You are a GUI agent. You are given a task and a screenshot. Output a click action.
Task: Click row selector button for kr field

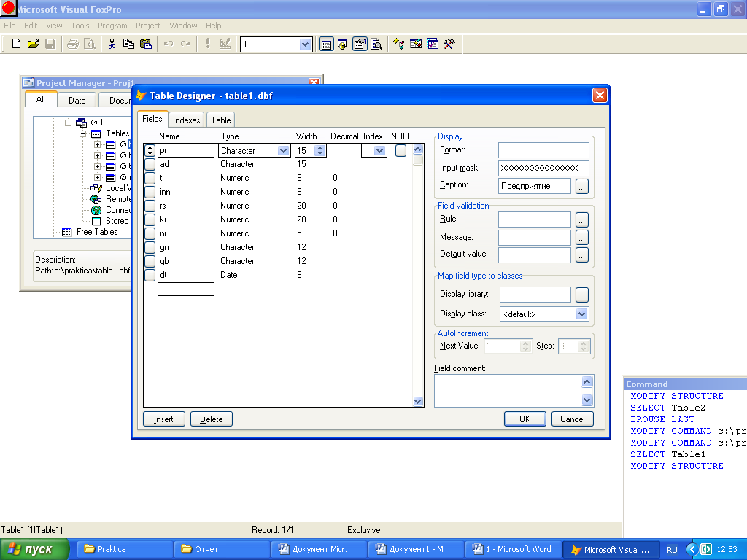tap(150, 219)
